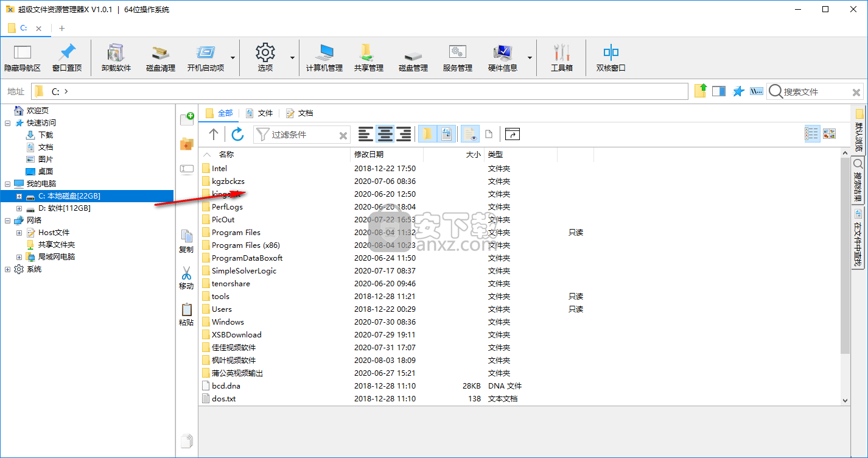
Task: Open 服务管理 services management
Action: (458, 58)
